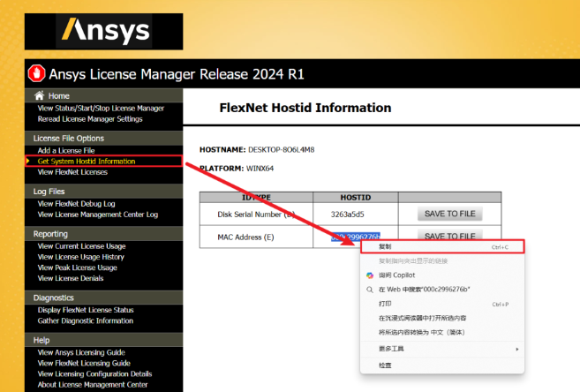Open View FlexNet Debug Log
The image size is (580, 392).
[76, 204]
